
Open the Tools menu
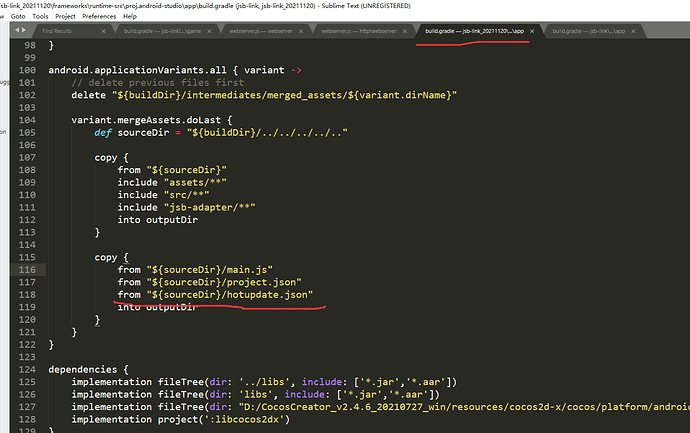pos(40,16)
